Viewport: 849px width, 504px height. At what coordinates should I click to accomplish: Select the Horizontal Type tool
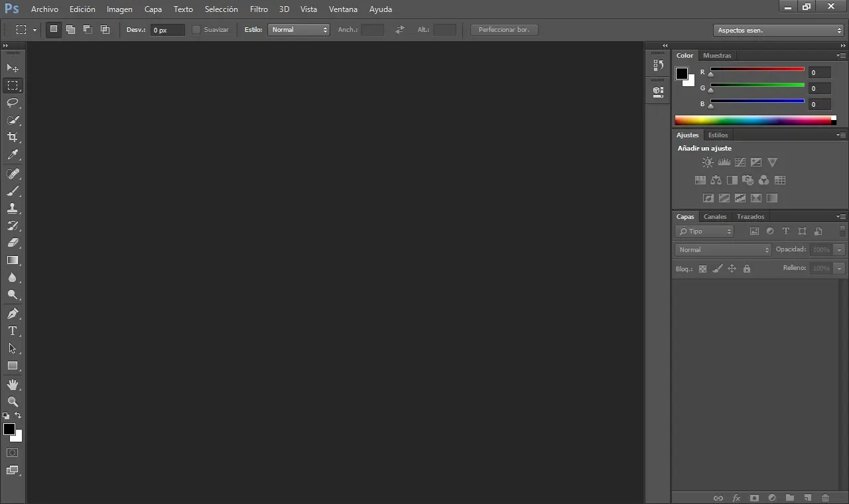point(12,331)
